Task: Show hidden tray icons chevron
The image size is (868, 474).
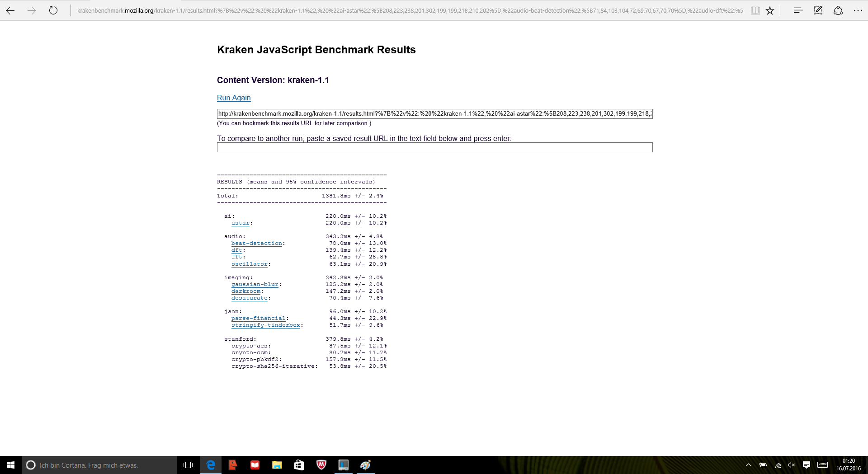Action: tap(749, 465)
